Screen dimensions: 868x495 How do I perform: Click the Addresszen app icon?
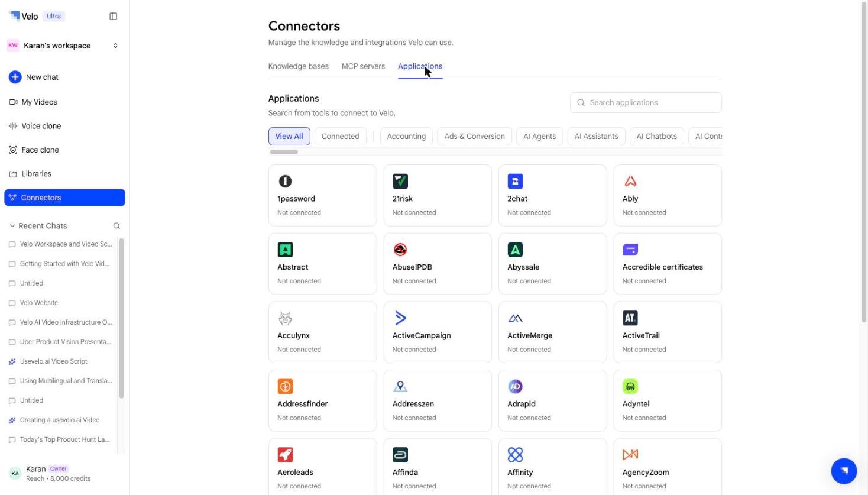coord(400,386)
